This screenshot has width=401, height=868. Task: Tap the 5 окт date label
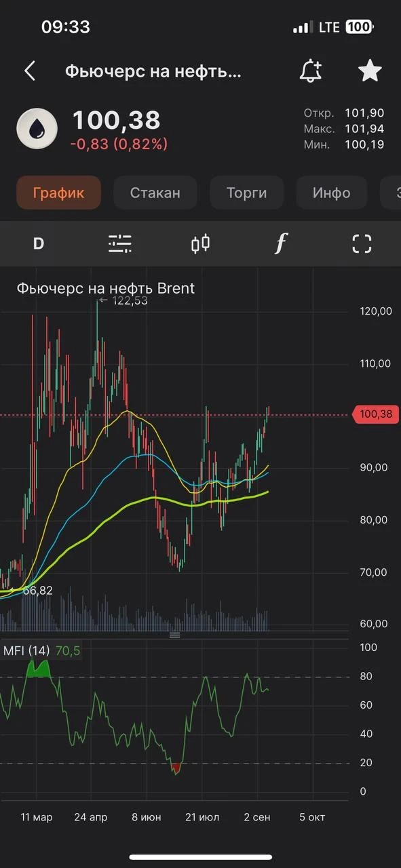(x=312, y=817)
